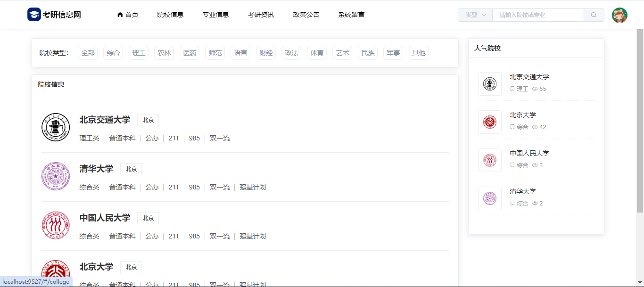644x287 pixels.
Task: Open 北京交通大学 name in 人气院校 panel
Action: (529, 77)
